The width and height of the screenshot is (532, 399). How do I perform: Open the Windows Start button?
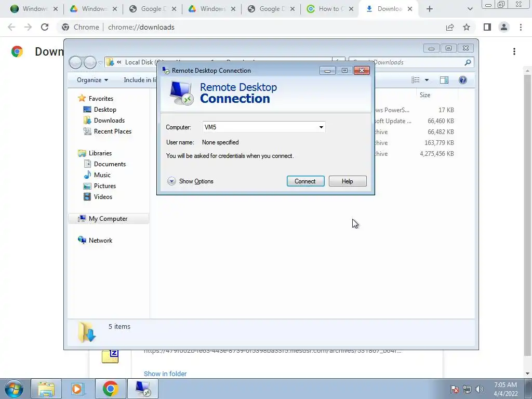point(14,389)
